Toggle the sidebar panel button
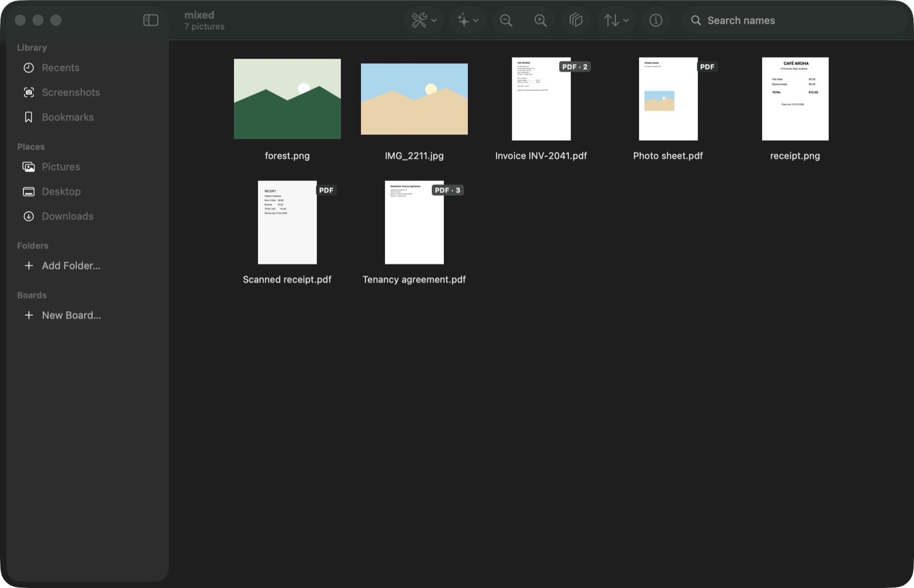The image size is (914, 588). click(151, 21)
